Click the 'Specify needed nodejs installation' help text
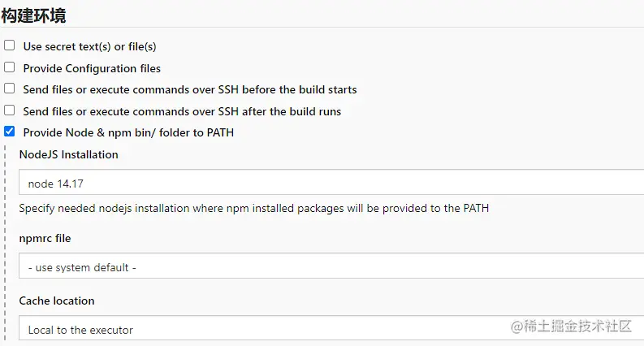Image resolution: width=644 pixels, height=346 pixels. pyautogui.click(x=253, y=208)
